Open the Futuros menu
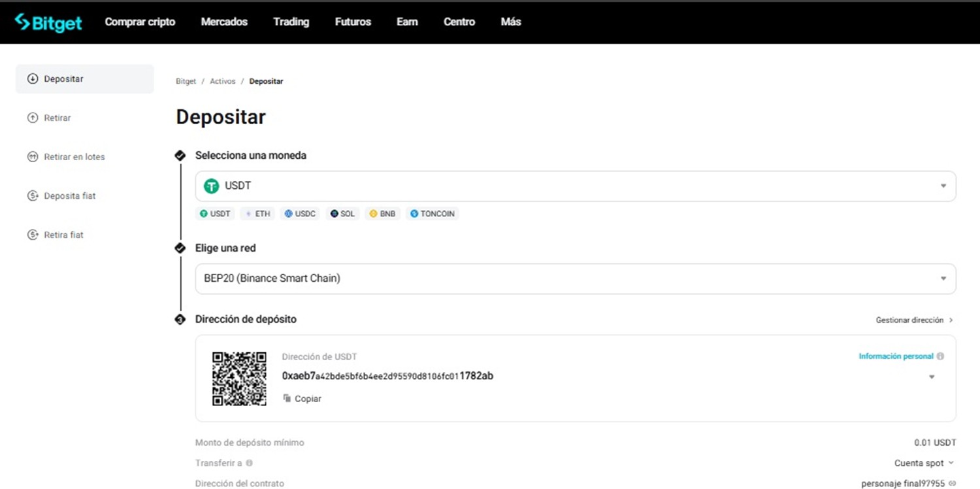 [x=353, y=22]
